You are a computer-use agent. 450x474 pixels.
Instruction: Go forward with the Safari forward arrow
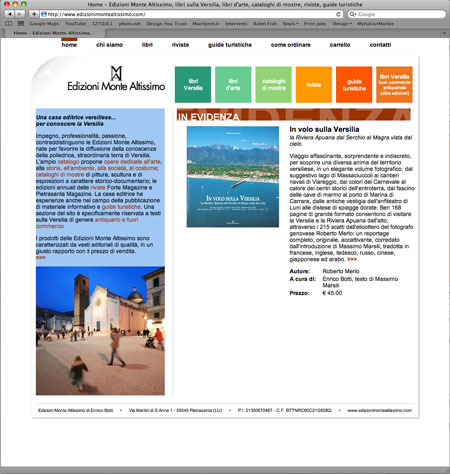pos(20,14)
